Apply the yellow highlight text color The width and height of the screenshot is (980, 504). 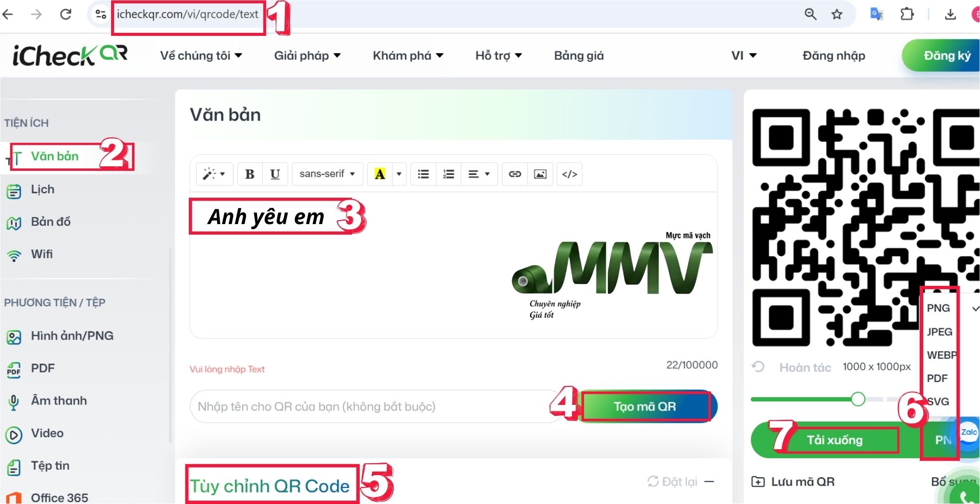(x=380, y=174)
